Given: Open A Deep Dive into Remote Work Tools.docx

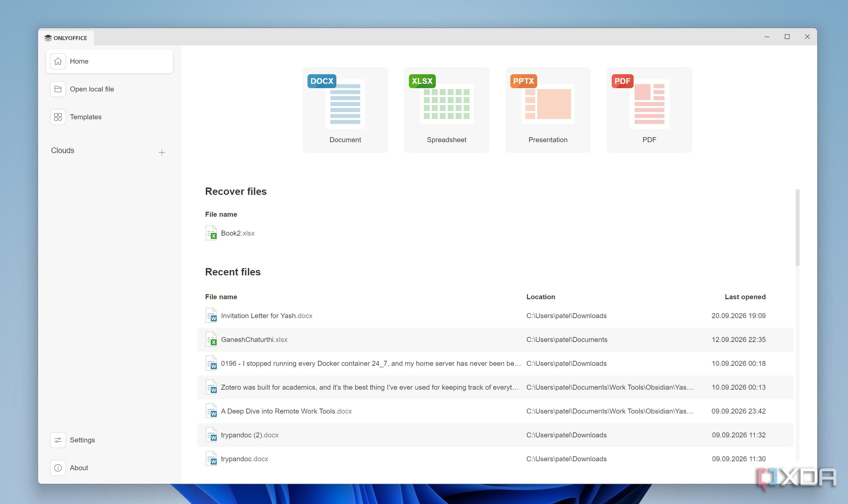Looking at the screenshot, I should tap(495, 411).
